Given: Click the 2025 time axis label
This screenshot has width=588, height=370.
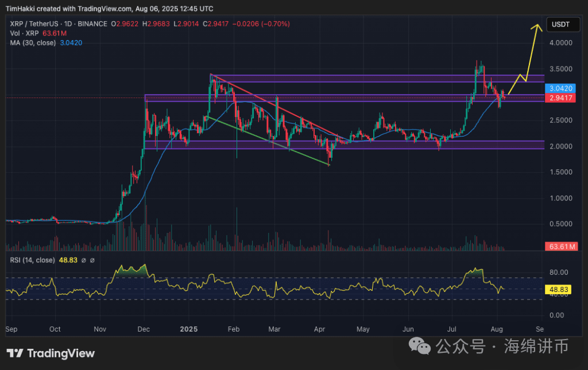Looking at the screenshot, I should coord(188,329).
